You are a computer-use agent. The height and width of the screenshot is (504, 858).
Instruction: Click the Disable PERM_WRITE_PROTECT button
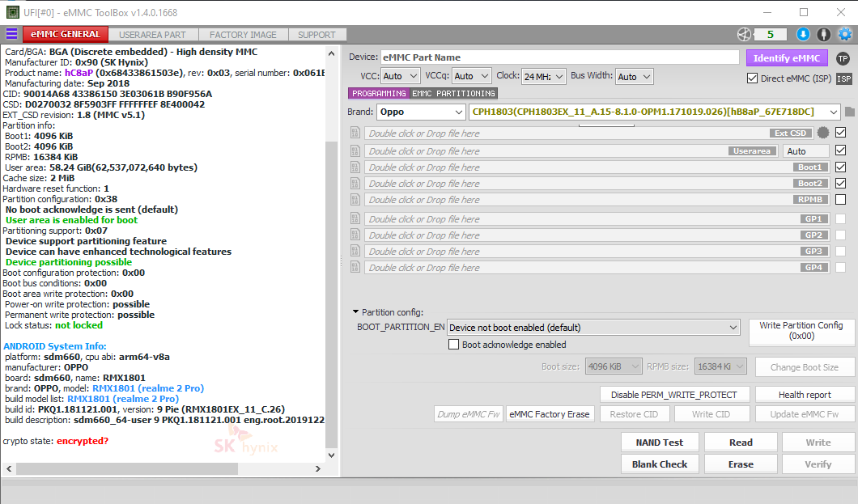coord(673,395)
